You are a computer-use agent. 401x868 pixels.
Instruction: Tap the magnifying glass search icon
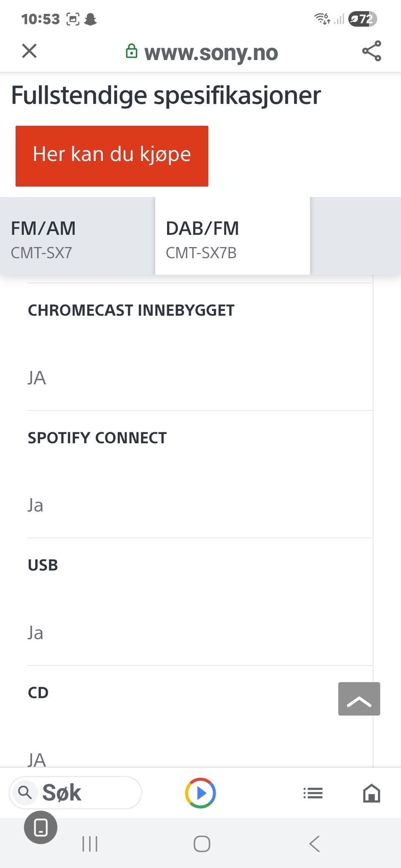(25, 792)
